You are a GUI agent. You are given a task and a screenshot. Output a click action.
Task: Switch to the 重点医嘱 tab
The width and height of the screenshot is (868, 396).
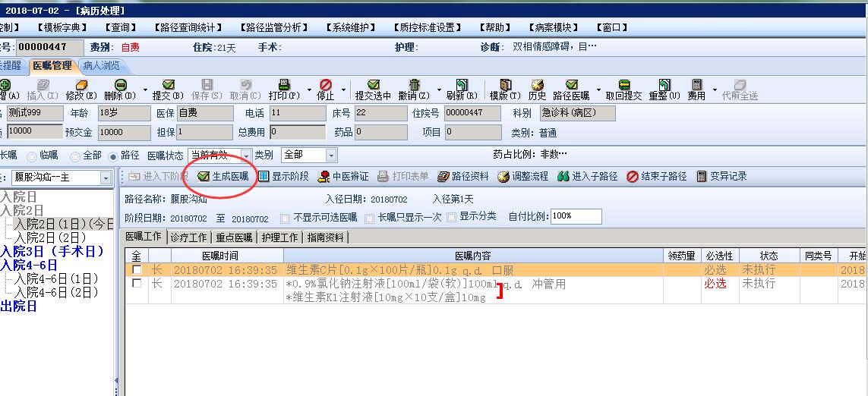click(x=234, y=237)
